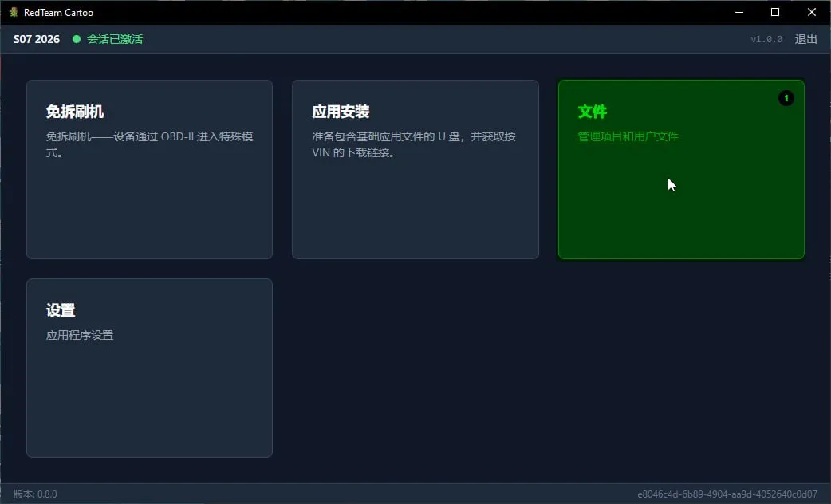Open the 设置 card
Screen dimensions: 831x504
click(x=149, y=368)
